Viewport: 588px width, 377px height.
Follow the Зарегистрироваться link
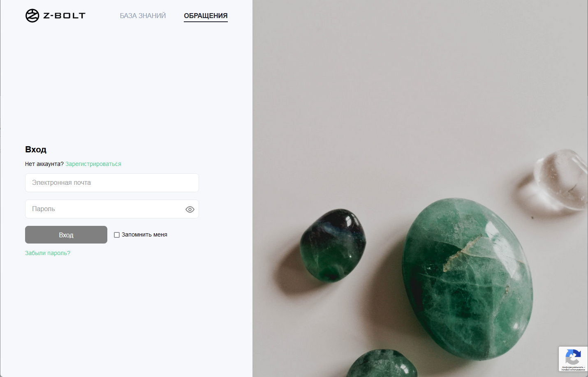point(93,164)
